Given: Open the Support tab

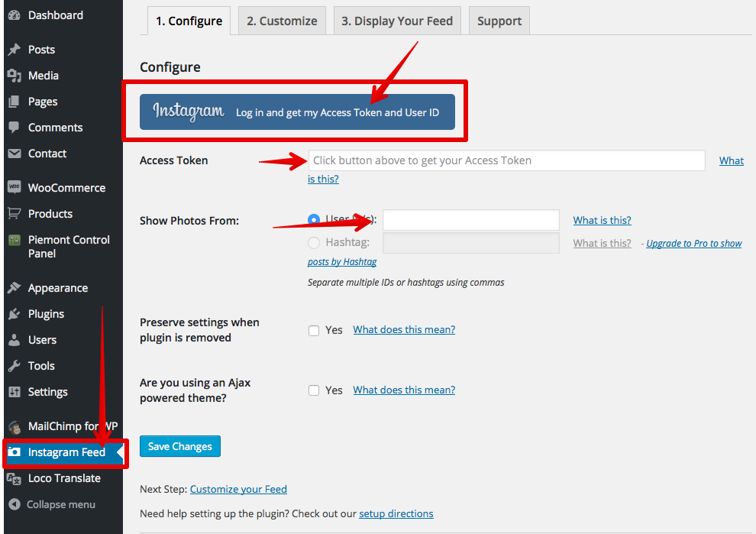Looking at the screenshot, I should pyautogui.click(x=499, y=21).
